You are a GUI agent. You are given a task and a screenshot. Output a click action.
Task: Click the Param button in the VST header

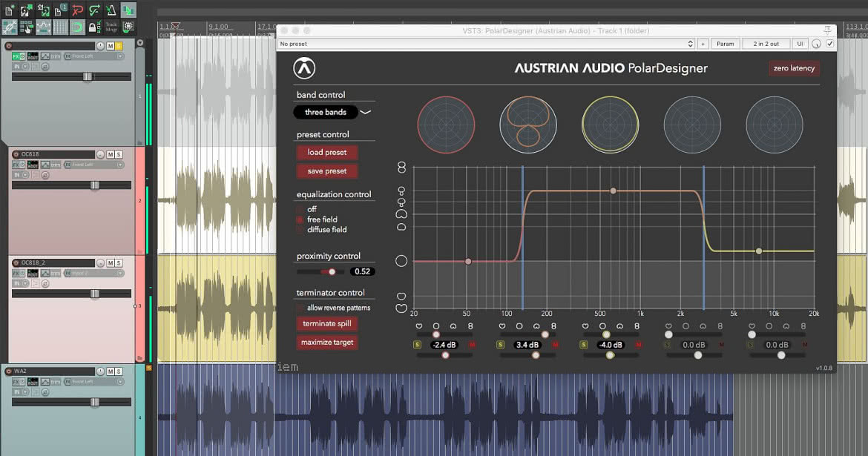point(725,44)
